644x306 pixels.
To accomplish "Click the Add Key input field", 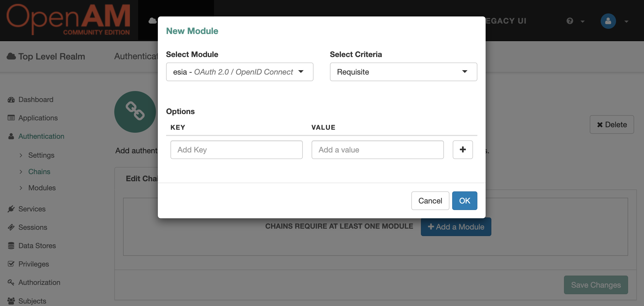I will click(x=236, y=150).
